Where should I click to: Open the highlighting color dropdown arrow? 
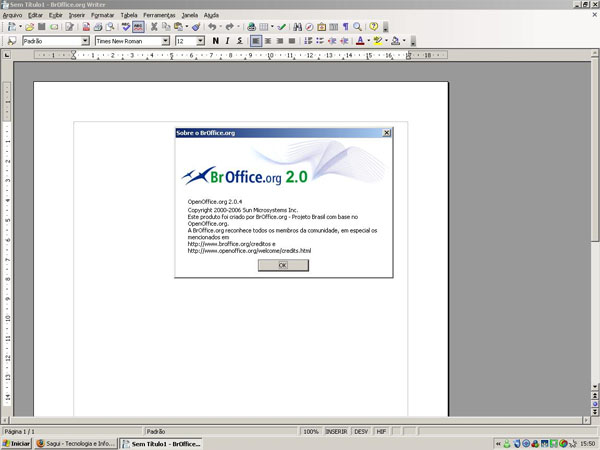point(386,41)
